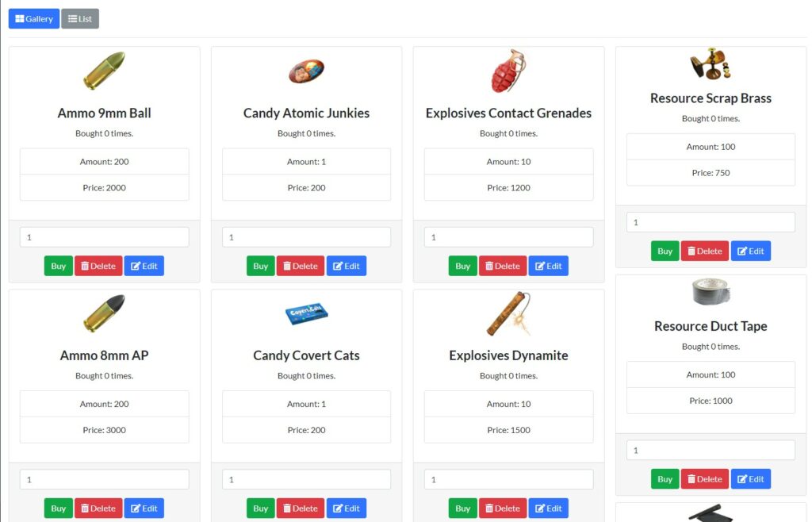
Task: Click quantity field for Explosives Dynamite
Action: tap(508, 479)
